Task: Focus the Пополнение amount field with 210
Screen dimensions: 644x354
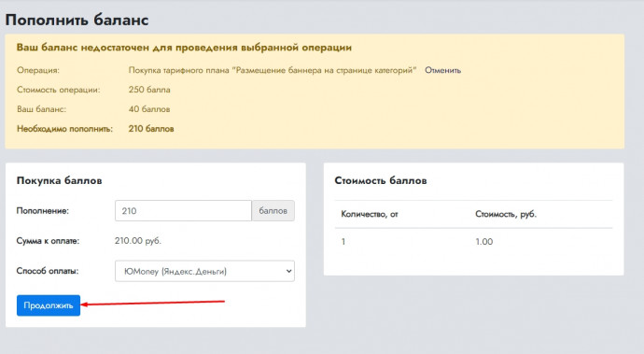Action: click(183, 210)
